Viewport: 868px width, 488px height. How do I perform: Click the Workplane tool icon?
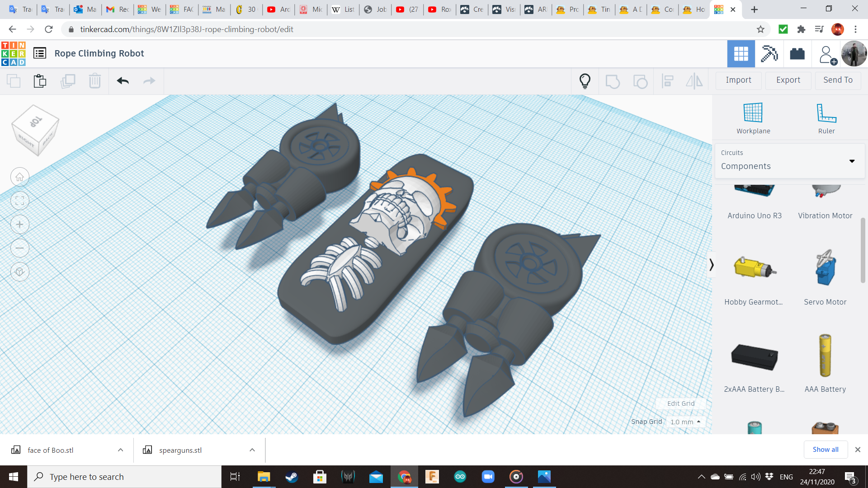point(753,113)
